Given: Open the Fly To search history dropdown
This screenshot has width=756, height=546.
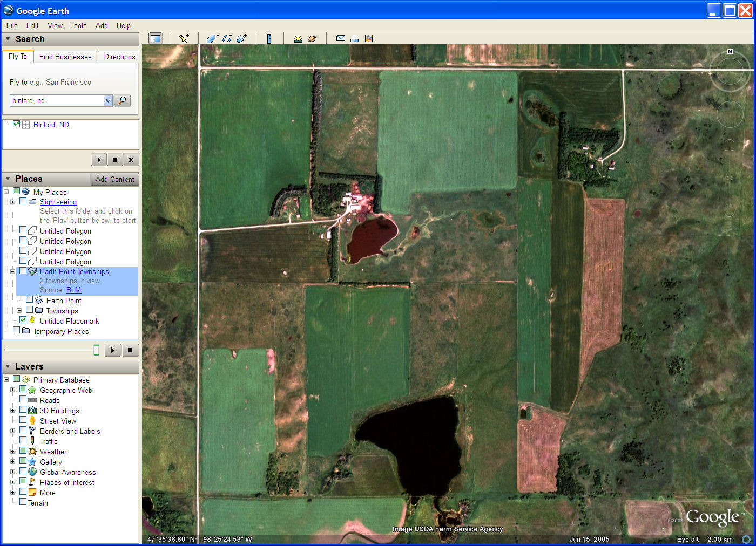Looking at the screenshot, I should 108,101.
